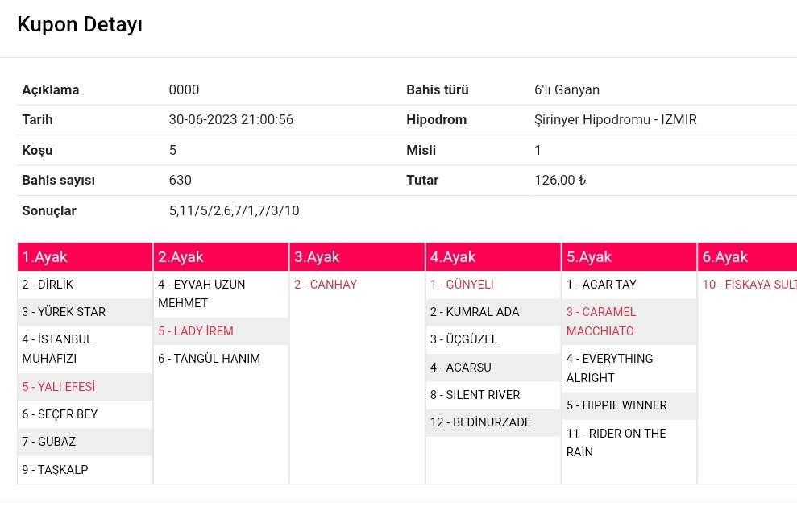Click the 4.Ayak column header

pos(493,257)
